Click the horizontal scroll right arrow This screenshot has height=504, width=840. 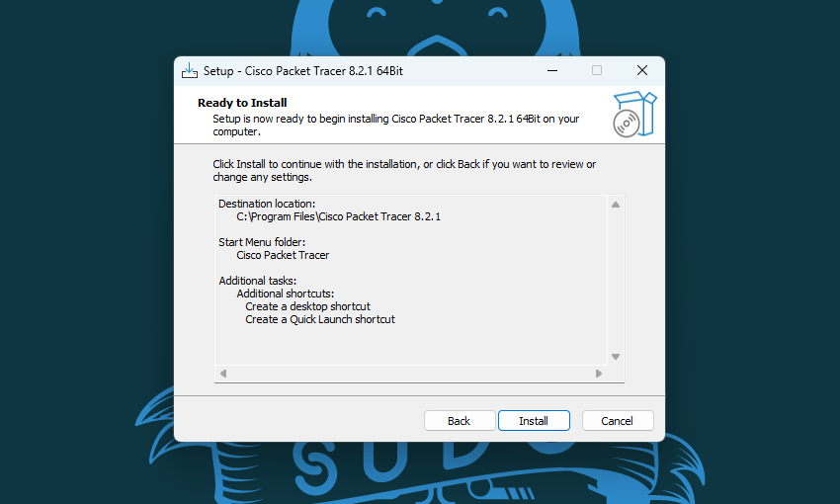[599, 374]
